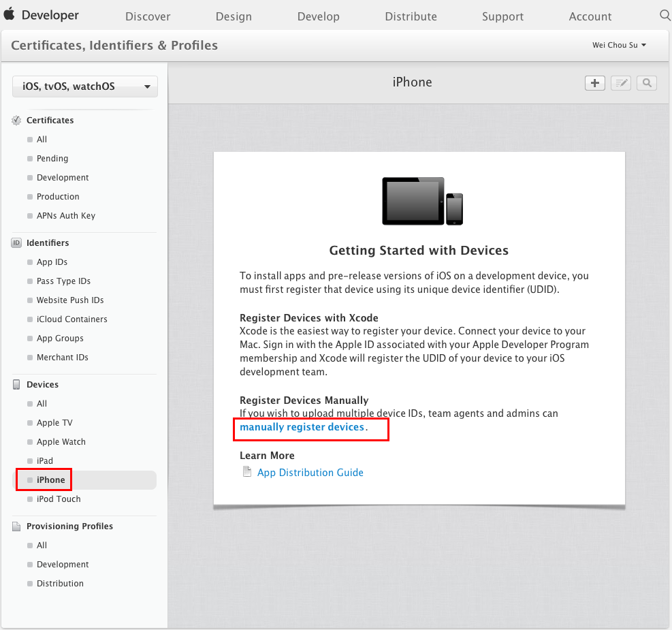Select All under Devices
Screen dimensions: 672x630
click(42, 404)
